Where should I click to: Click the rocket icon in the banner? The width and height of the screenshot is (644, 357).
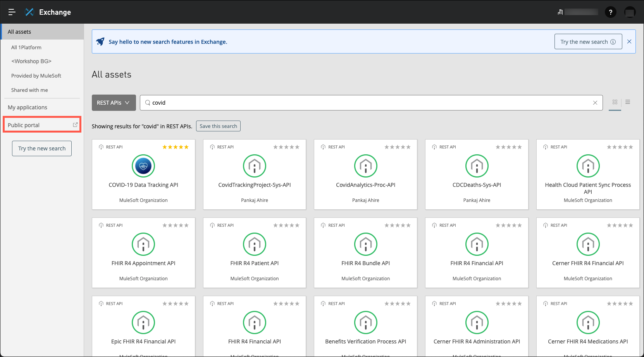(100, 41)
